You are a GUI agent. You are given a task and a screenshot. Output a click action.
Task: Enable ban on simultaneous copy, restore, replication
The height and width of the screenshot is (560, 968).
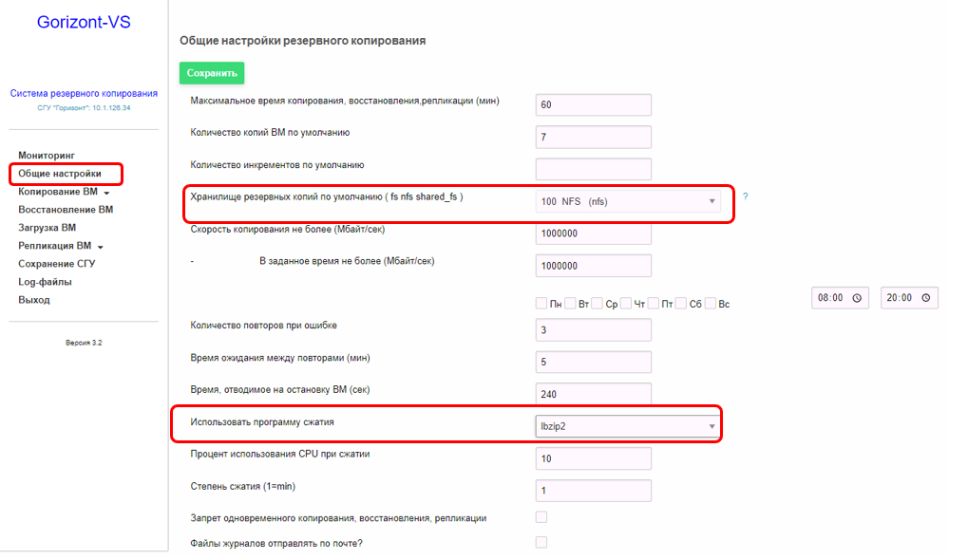(541, 517)
